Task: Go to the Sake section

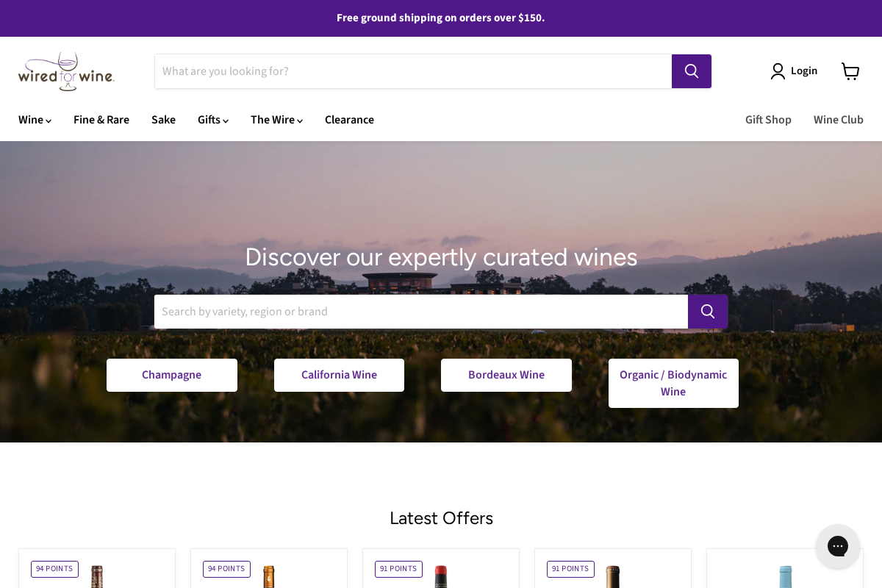Action: coord(163,120)
